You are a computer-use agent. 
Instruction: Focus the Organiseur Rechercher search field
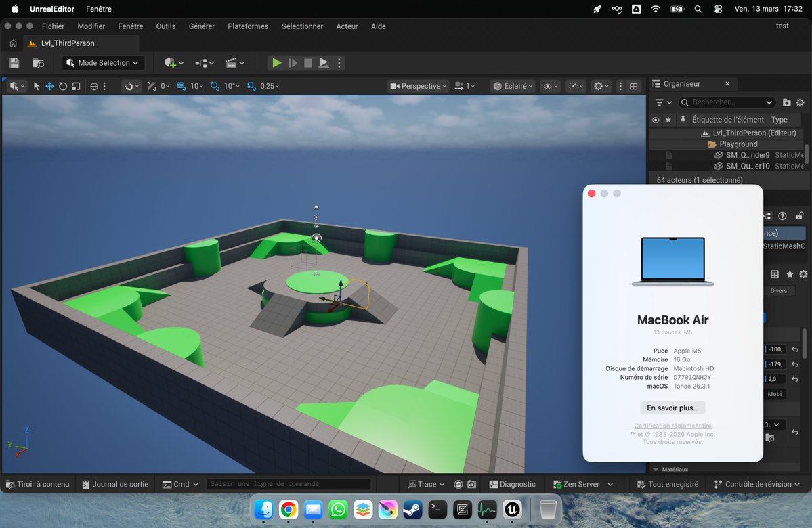tap(727, 102)
